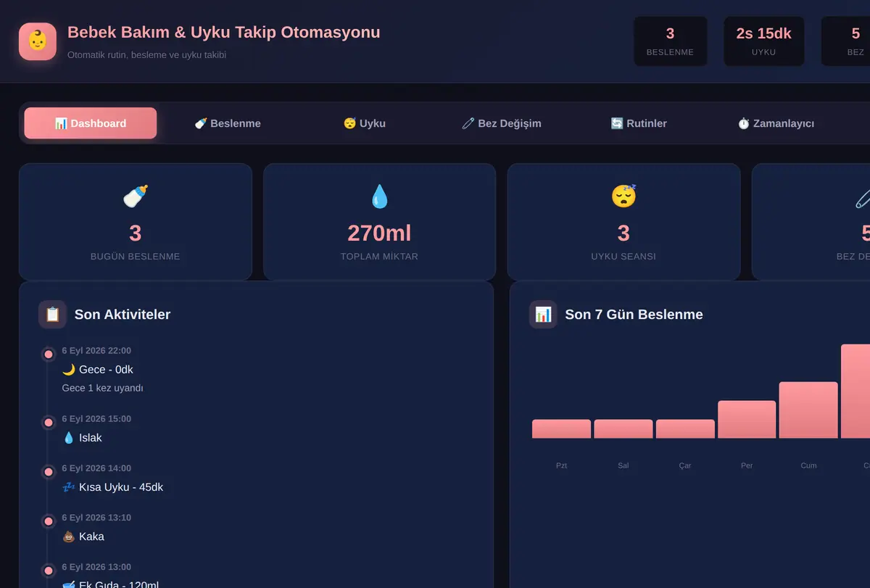Click the Çar bar in feeding chart

[685, 429]
